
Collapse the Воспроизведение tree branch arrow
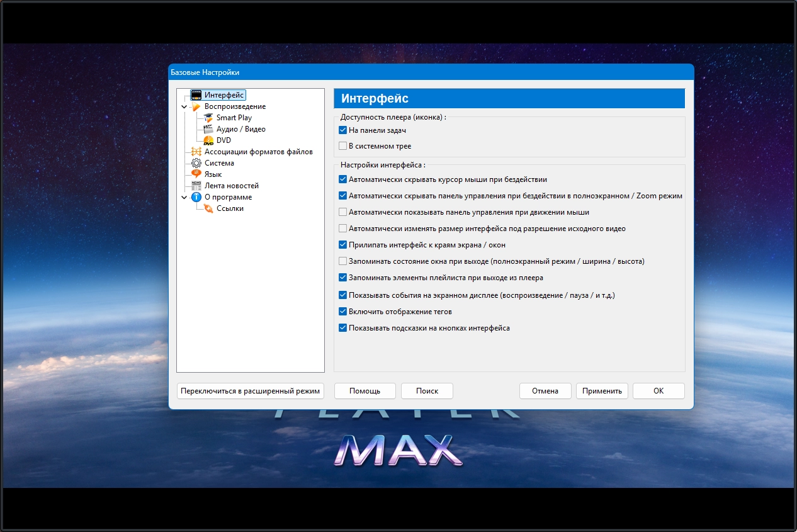pyautogui.click(x=184, y=107)
